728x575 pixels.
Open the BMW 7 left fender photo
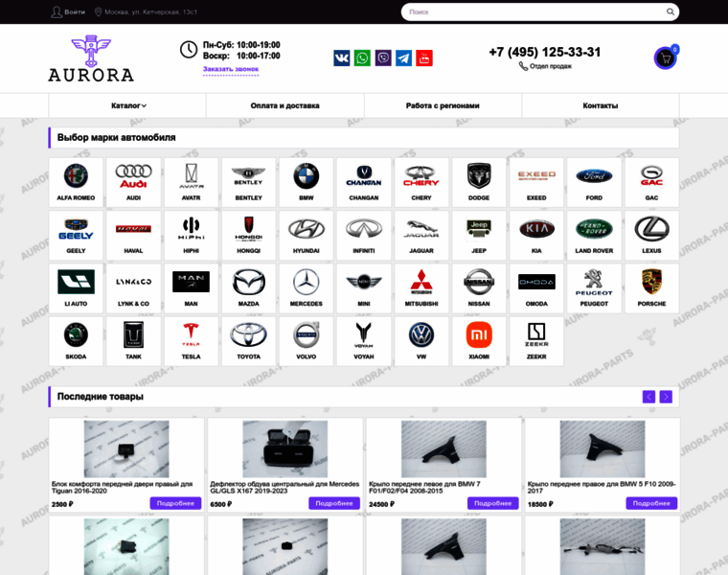click(x=444, y=449)
